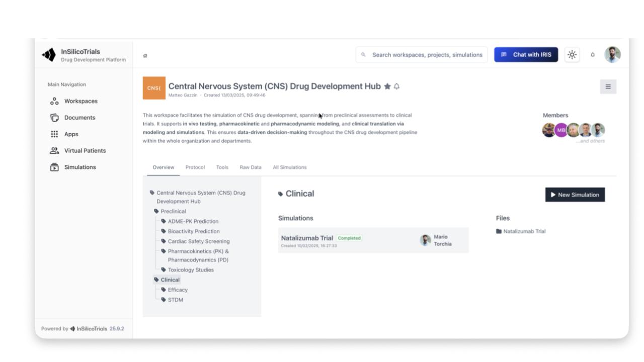Open user profile avatar menu
The image size is (644, 362).
pyautogui.click(x=612, y=55)
